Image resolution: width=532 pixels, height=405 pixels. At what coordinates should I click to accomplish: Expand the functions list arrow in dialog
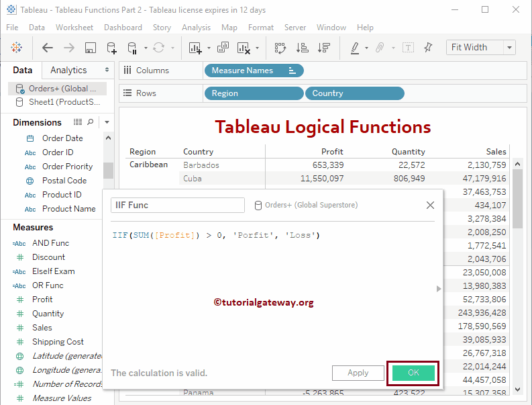tap(438, 289)
